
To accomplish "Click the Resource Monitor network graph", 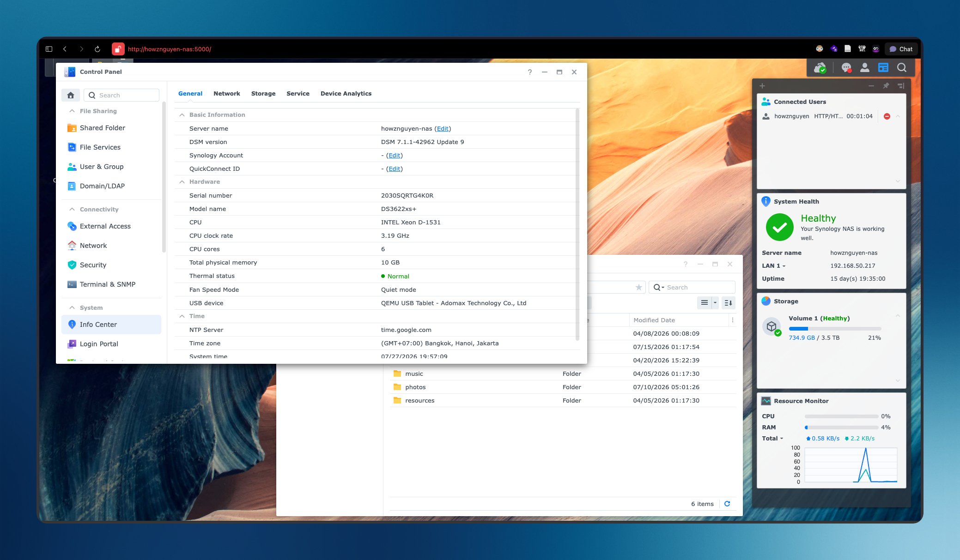I will point(851,465).
